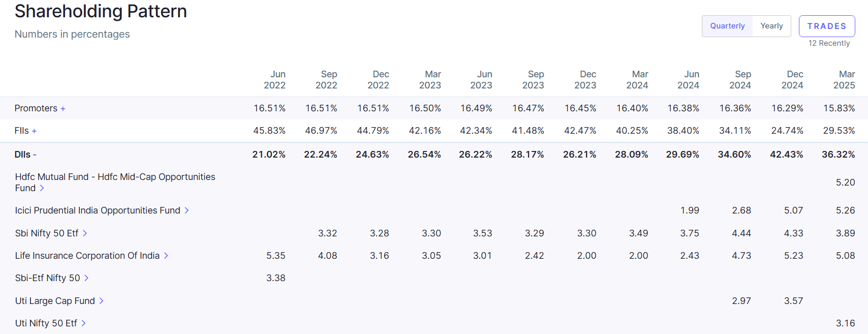Open Life Insurance Corporation Of India link
This screenshot has height=334, width=868.
pyautogui.click(x=87, y=256)
